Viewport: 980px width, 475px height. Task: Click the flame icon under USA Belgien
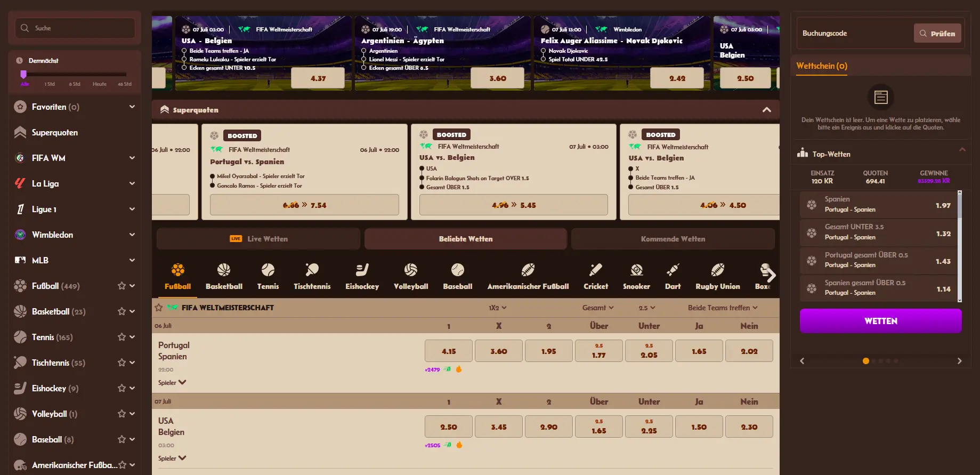[459, 445]
